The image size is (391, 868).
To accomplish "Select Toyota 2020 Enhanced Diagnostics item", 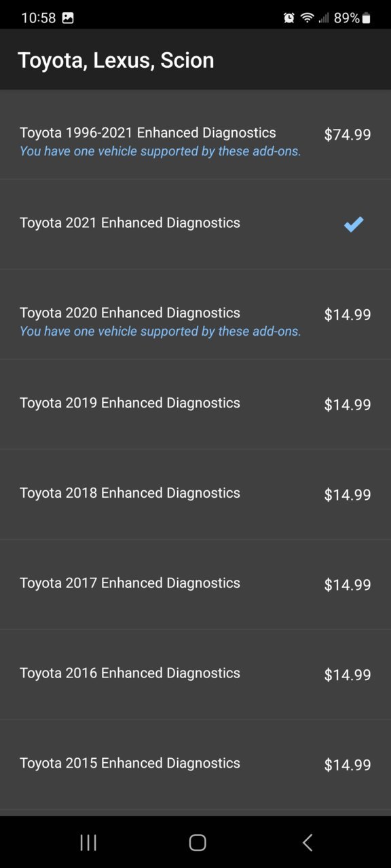I will (195, 315).
